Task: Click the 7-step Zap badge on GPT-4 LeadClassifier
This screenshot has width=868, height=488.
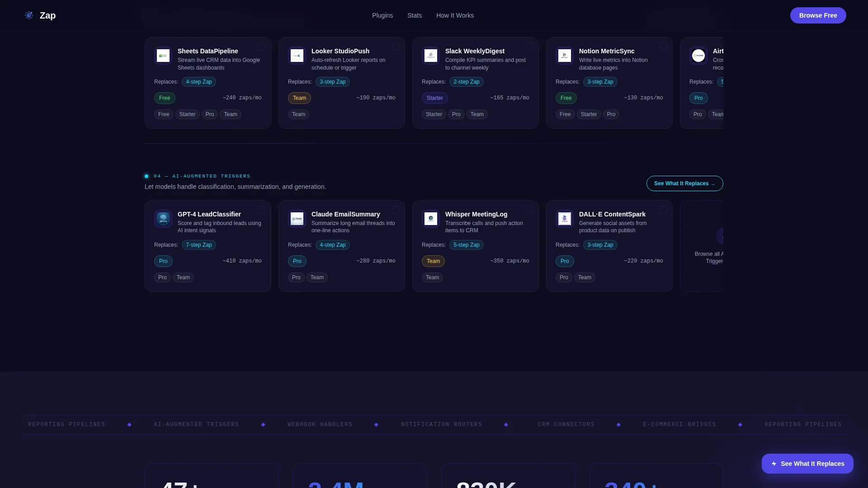Action: [199, 245]
